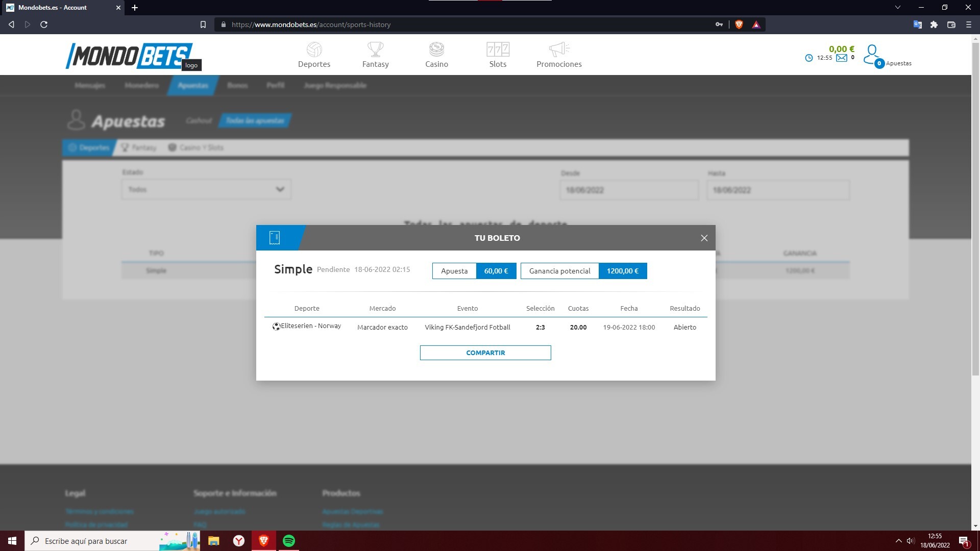980x551 pixels.
Task: Select the Apuestas account tab
Action: [193, 85]
